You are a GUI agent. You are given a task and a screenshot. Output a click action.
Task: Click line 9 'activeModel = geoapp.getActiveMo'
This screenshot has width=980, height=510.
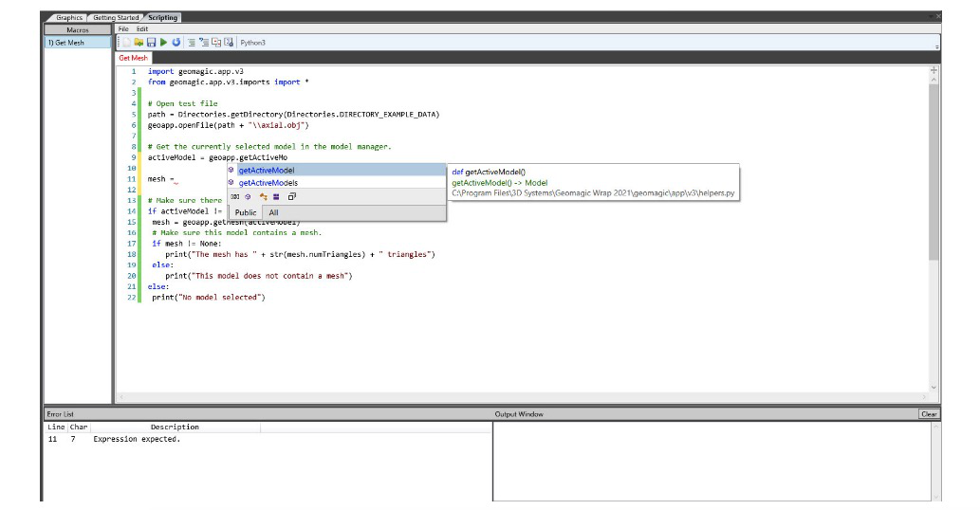pos(217,157)
